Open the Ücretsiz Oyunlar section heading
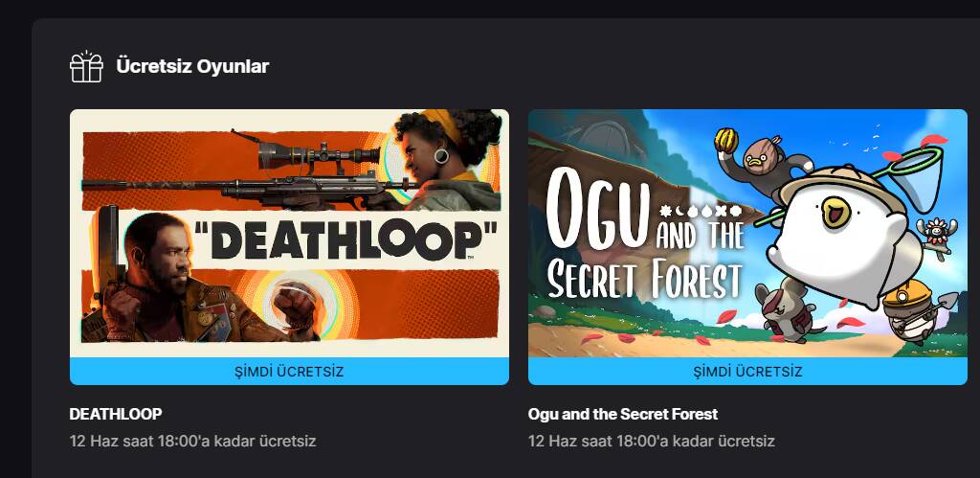980x478 pixels. (x=192, y=66)
